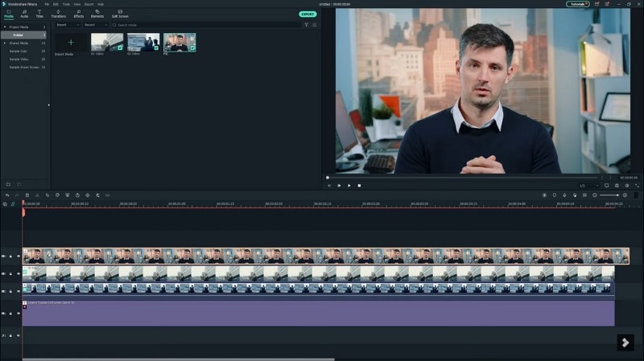This screenshot has height=361, width=644.
Task: Click the Delete trash icon in timeline toolbar
Action: coord(27,195)
